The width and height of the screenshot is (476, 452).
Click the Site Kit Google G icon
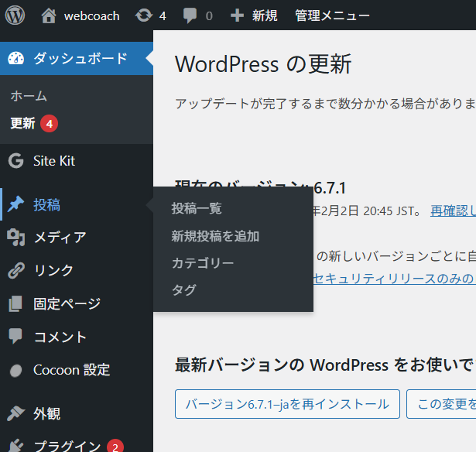pyautogui.click(x=15, y=160)
